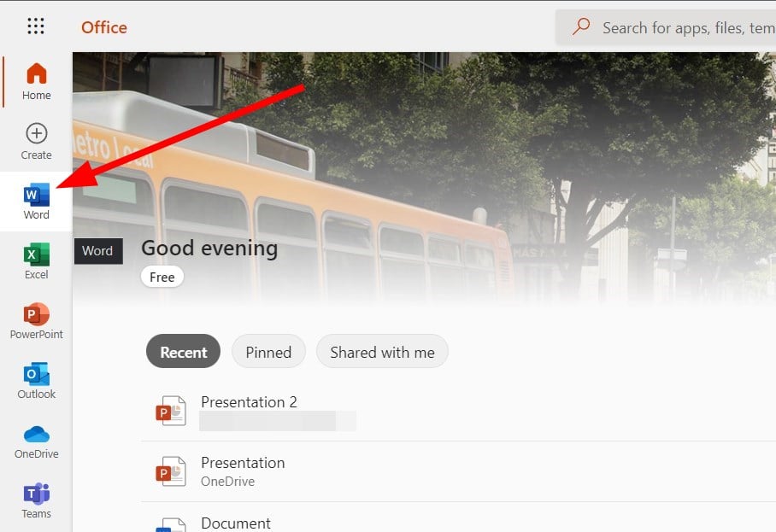Click the Free plan badge
Viewport: 776px width, 532px height.
(162, 277)
